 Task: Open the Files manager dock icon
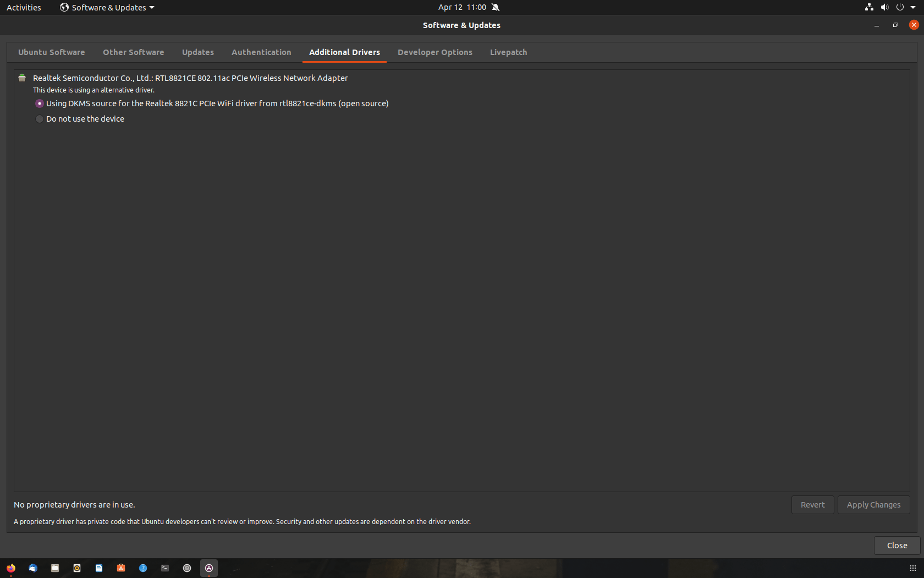[x=55, y=568]
